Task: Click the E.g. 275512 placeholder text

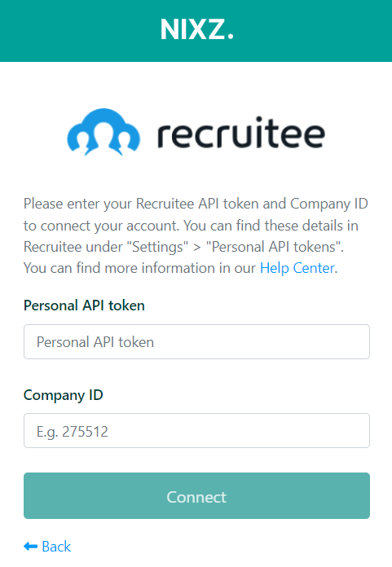Action: tap(73, 432)
